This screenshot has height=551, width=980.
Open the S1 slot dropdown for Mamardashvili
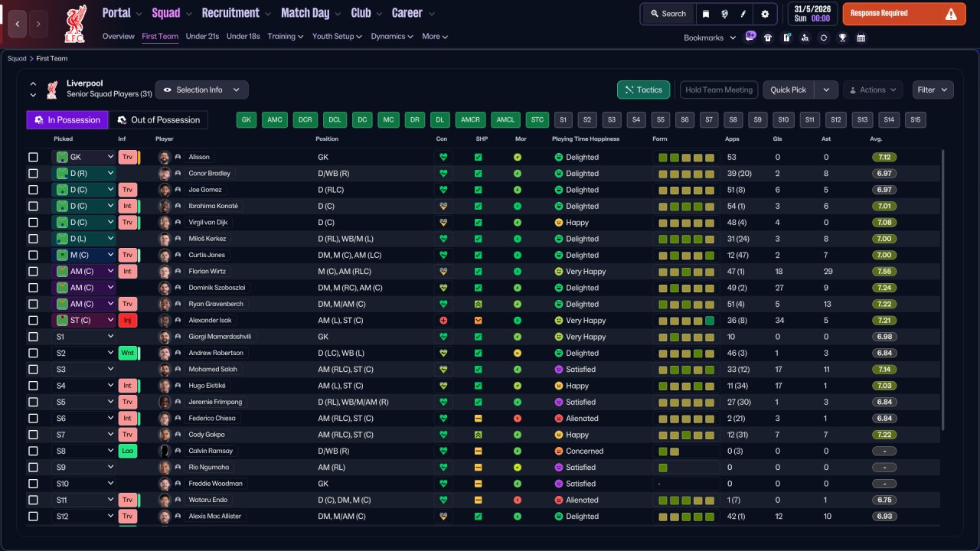point(83,336)
